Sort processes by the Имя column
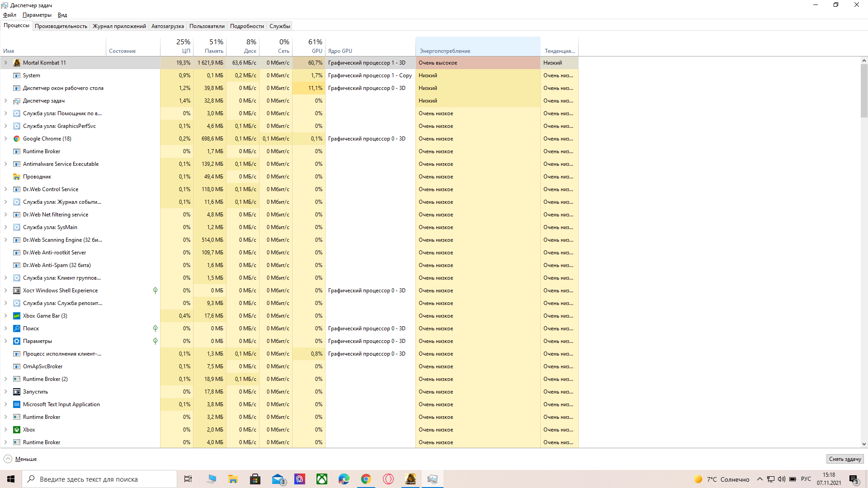868x488 pixels. coord(53,46)
